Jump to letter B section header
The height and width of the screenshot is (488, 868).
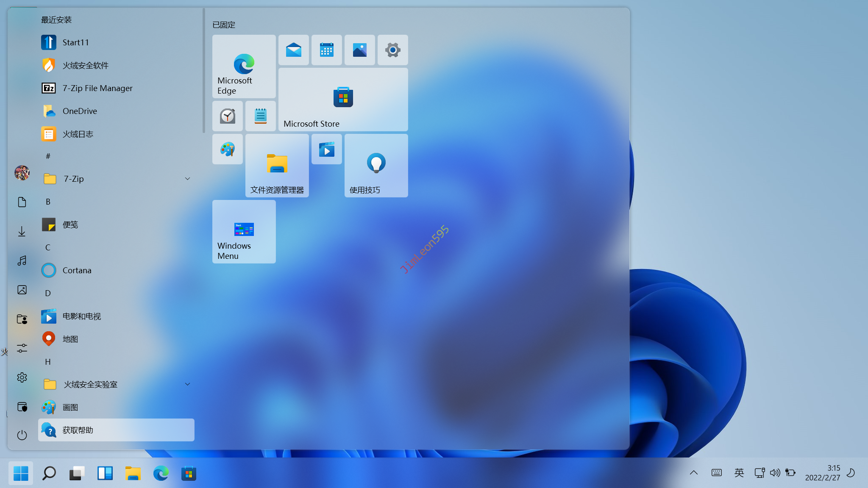(x=48, y=202)
